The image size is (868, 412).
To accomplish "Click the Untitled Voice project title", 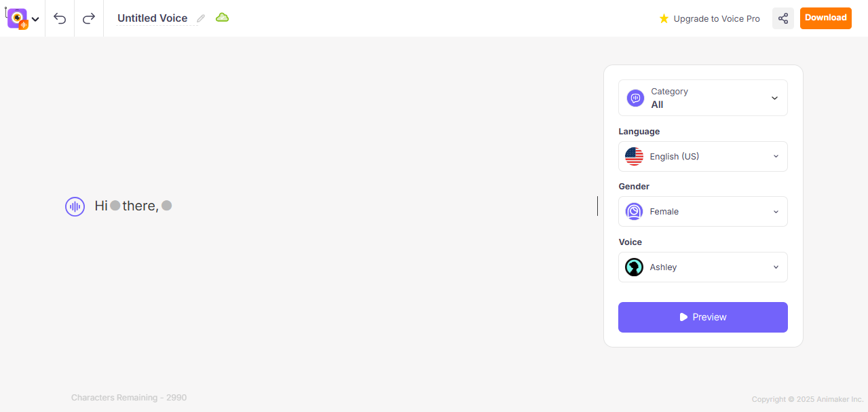I will (152, 18).
